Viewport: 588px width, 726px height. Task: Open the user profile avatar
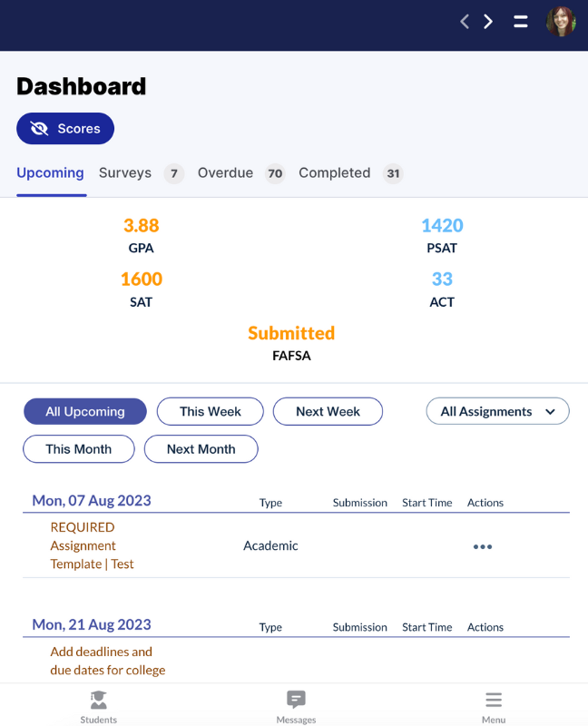click(x=561, y=22)
